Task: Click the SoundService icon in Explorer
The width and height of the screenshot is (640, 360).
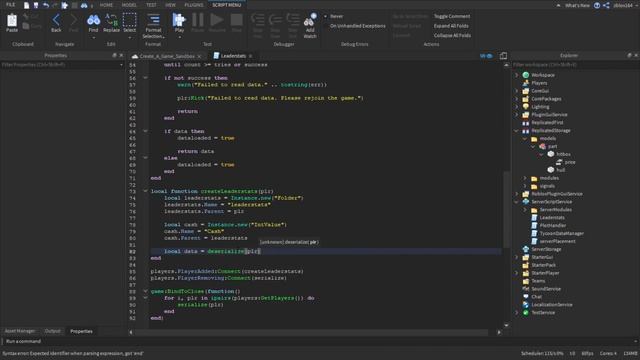Action: tap(526, 289)
